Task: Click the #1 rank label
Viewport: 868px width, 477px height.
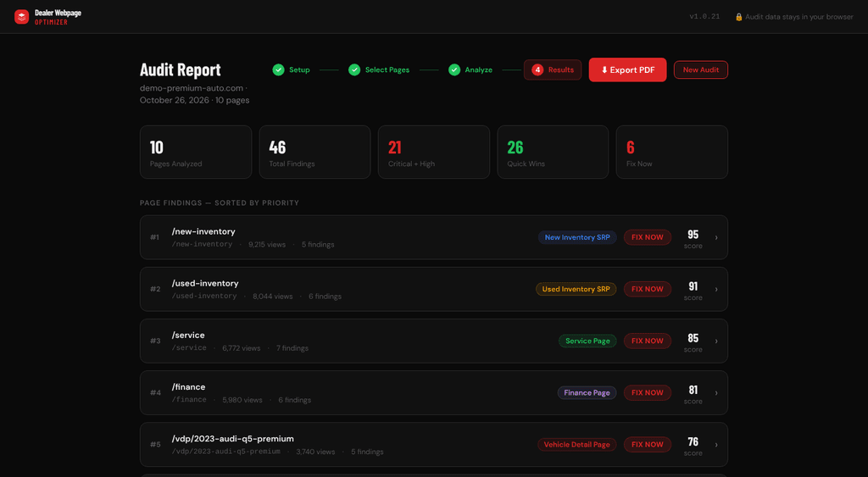Action: click(155, 237)
